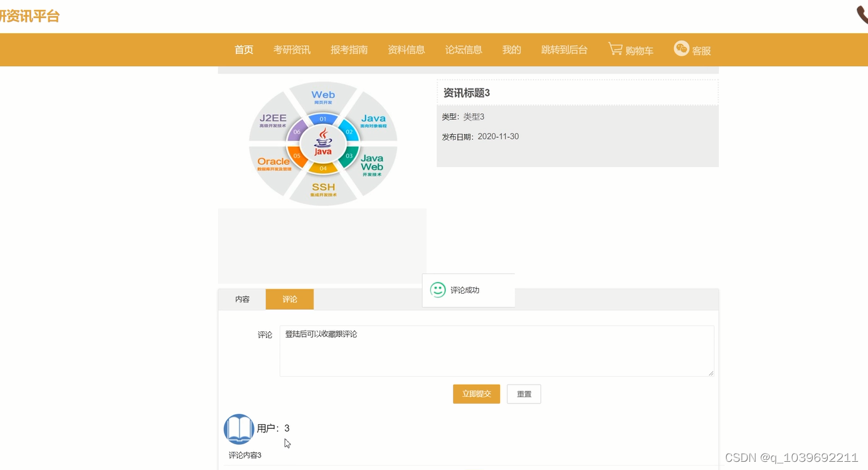Click 客服 text in navigation
Image resolution: width=868 pixels, height=470 pixels.
[x=701, y=51]
